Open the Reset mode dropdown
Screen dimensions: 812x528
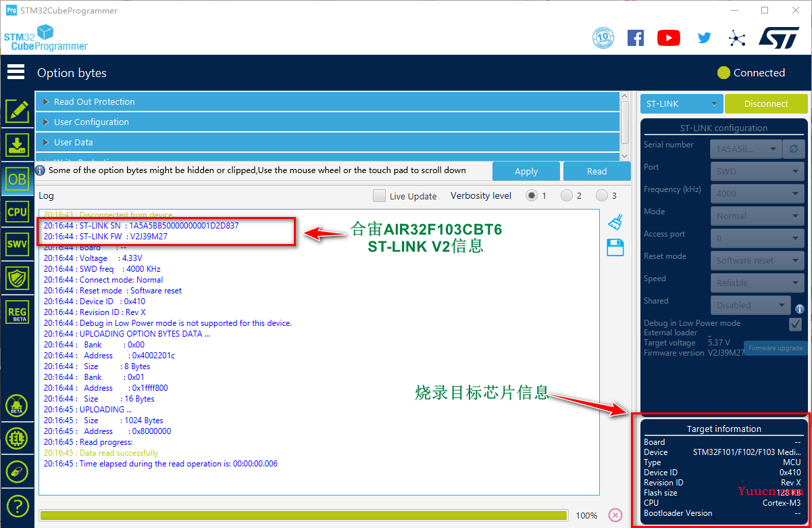click(x=757, y=260)
